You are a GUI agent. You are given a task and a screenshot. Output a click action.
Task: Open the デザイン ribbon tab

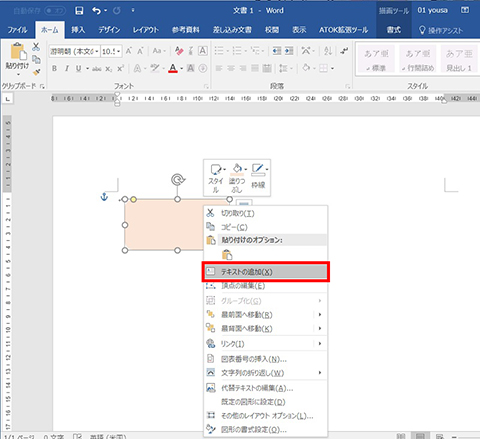tap(109, 30)
